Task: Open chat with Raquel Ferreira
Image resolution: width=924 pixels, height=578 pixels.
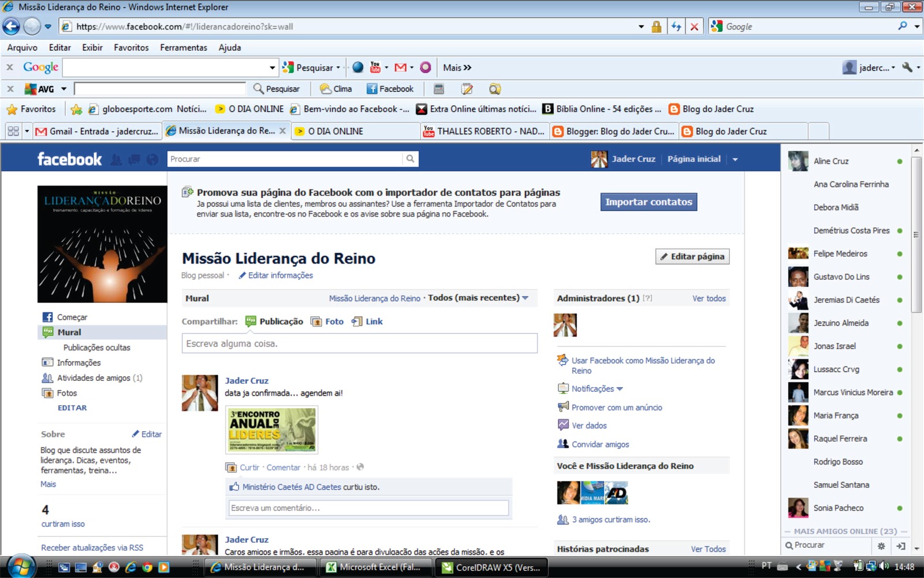Action: click(845, 439)
